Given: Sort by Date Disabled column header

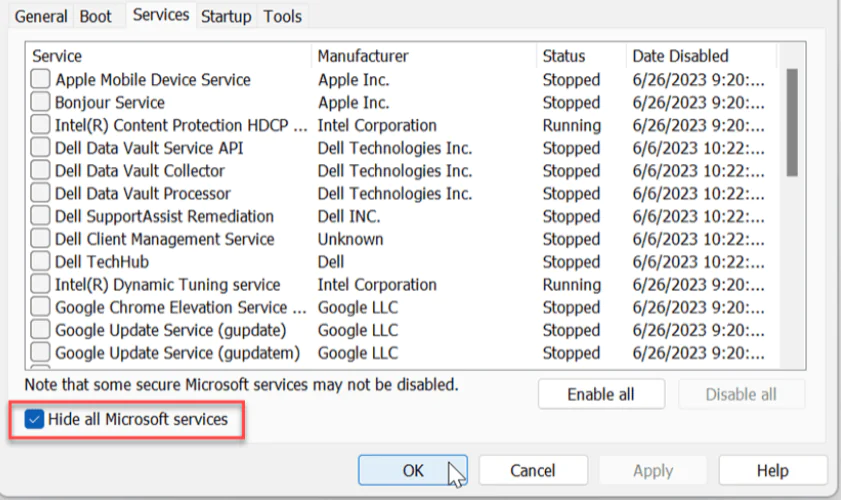Looking at the screenshot, I should pyautogui.click(x=702, y=56).
